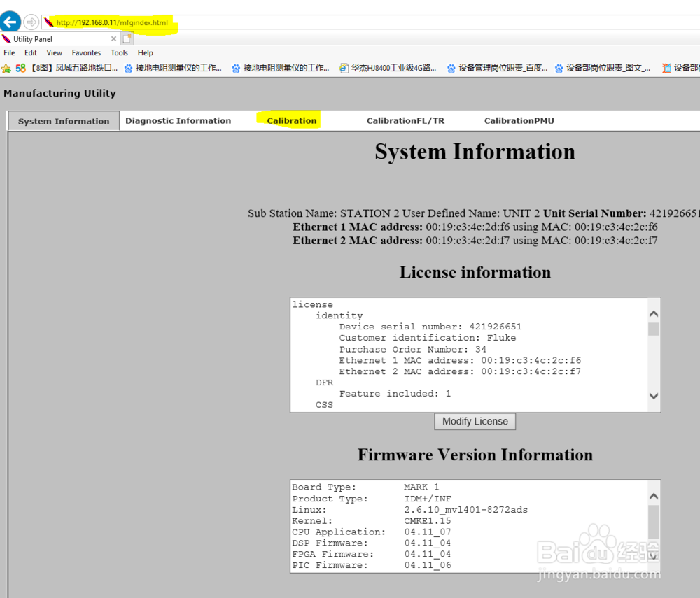Click the Modify License button
The image size is (700, 598).
pyautogui.click(x=475, y=422)
